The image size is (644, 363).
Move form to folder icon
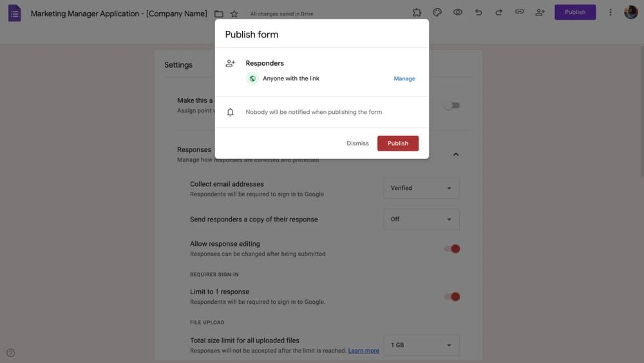point(219,14)
